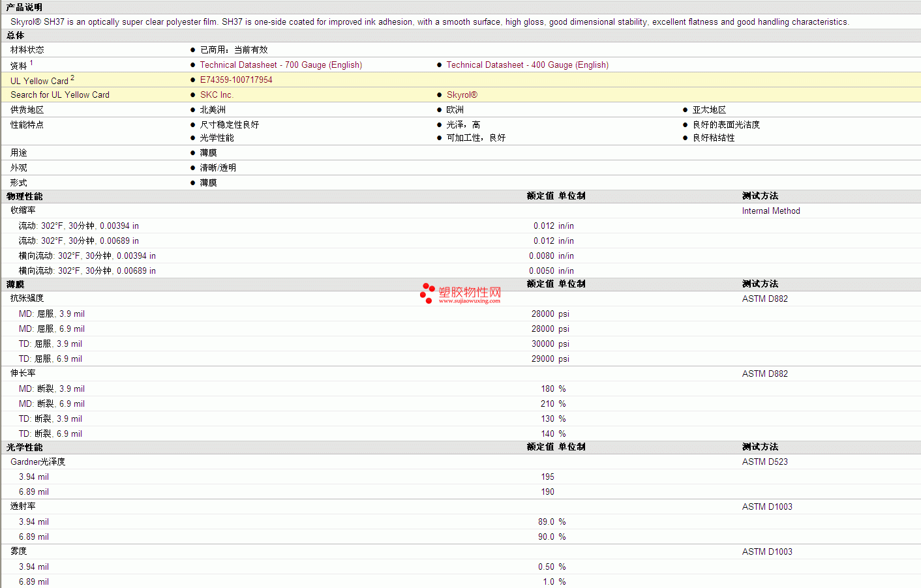Click the Search for UL Yellow Card label
Image resolution: width=921 pixels, height=588 pixels.
(60, 95)
